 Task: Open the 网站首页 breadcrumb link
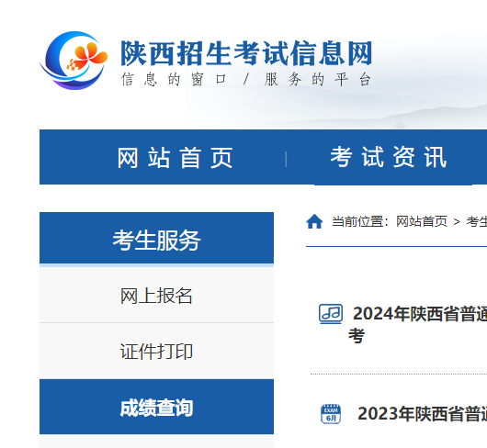[x=422, y=221]
